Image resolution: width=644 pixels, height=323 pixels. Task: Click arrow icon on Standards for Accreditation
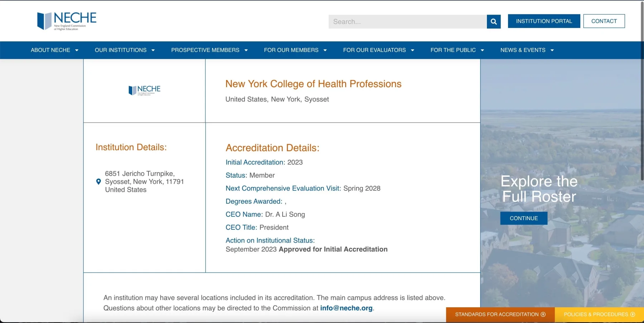click(x=543, y=314)
